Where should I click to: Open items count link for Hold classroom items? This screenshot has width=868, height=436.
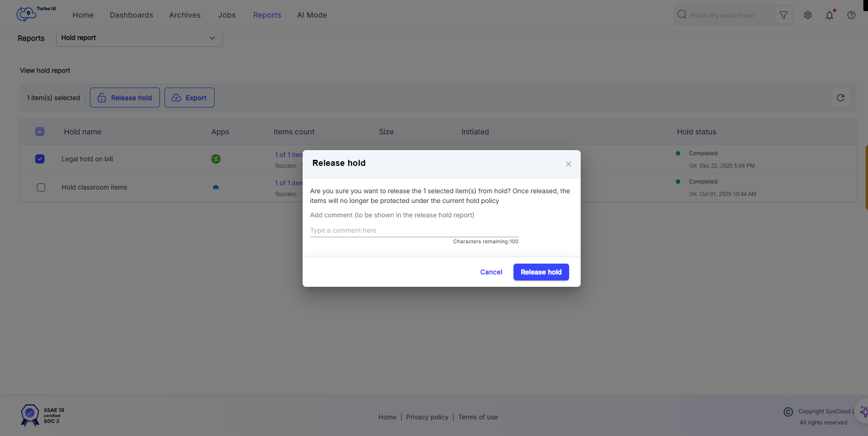289,183
